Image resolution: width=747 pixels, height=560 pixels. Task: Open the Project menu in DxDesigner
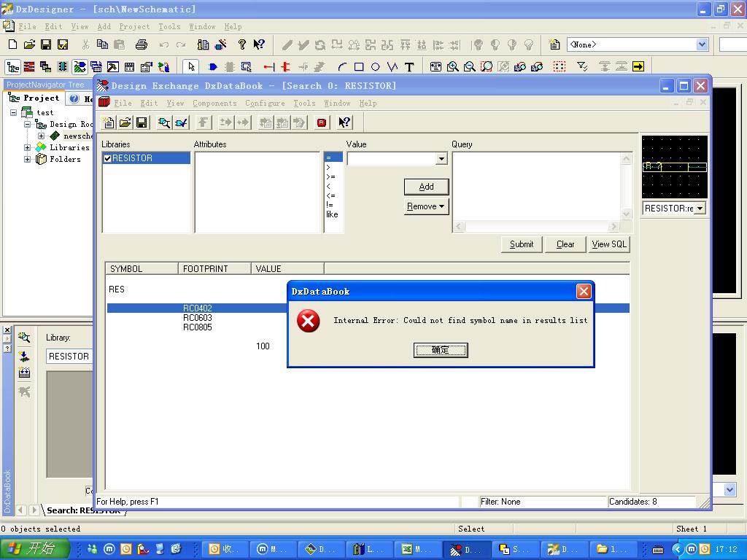(x=134, y=27)
